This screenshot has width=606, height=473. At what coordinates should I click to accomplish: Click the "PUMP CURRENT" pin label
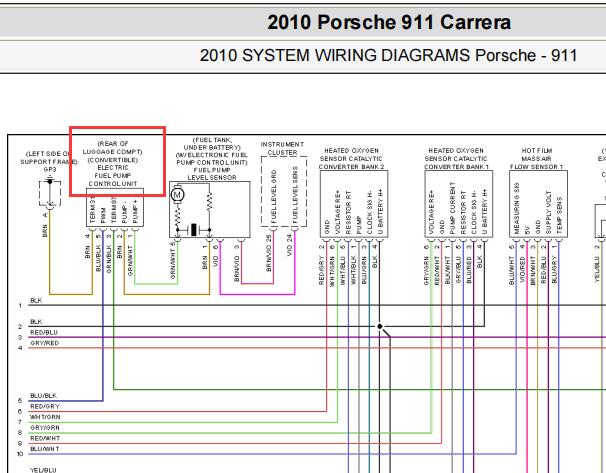click(452, 209)
